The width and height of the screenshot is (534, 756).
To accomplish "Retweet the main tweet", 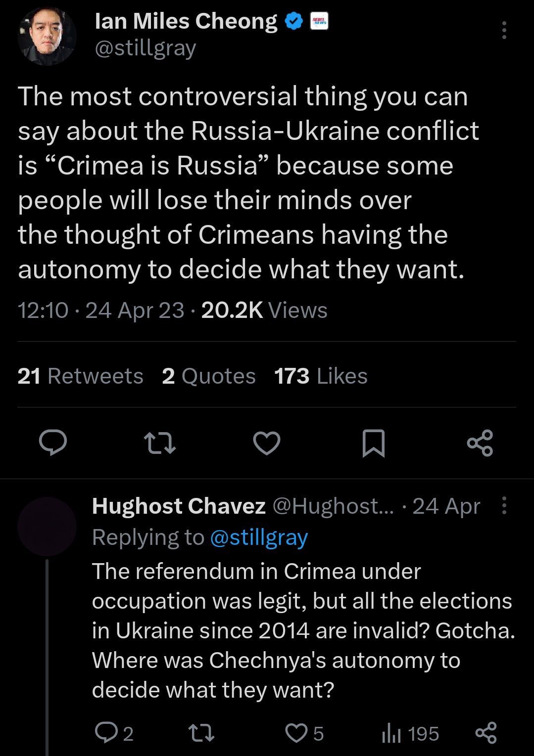I will (x=160, y=442).
